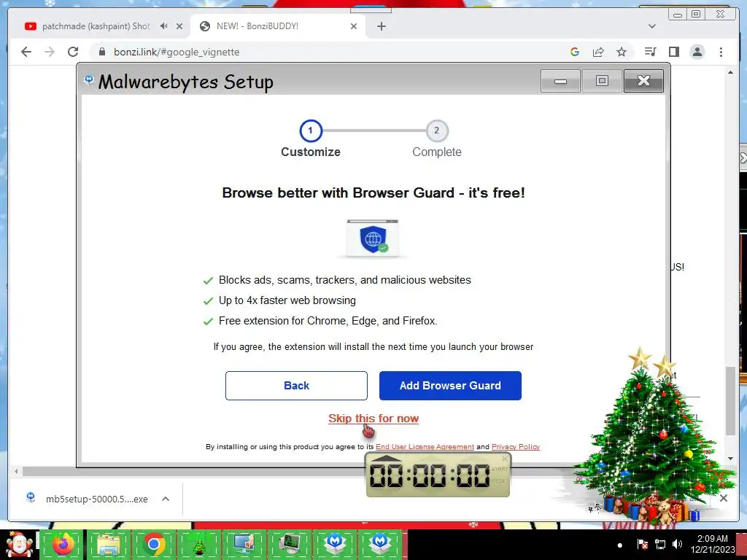Click Skip this for now link
Viewport: 747px width, 560px height.
pos(373,419)
